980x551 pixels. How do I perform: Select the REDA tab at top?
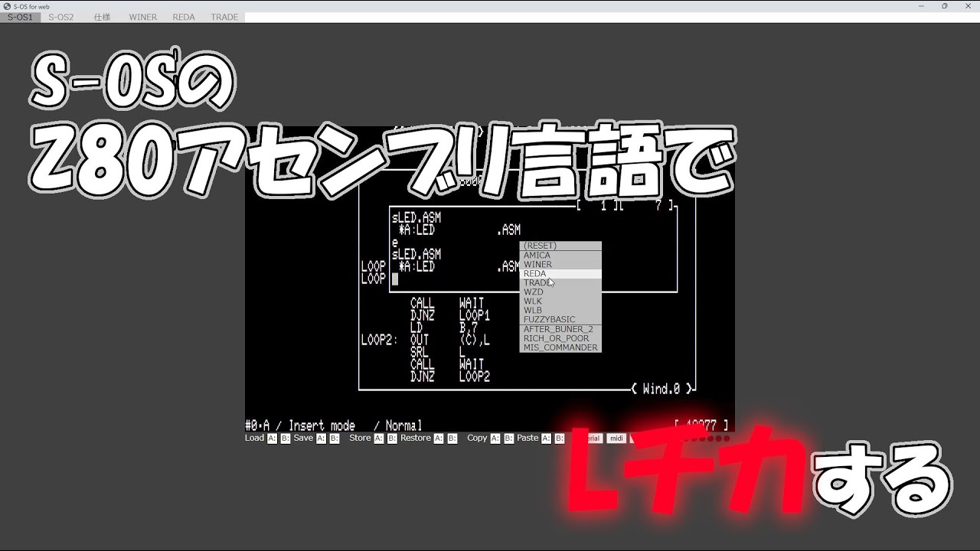(184, 17)
